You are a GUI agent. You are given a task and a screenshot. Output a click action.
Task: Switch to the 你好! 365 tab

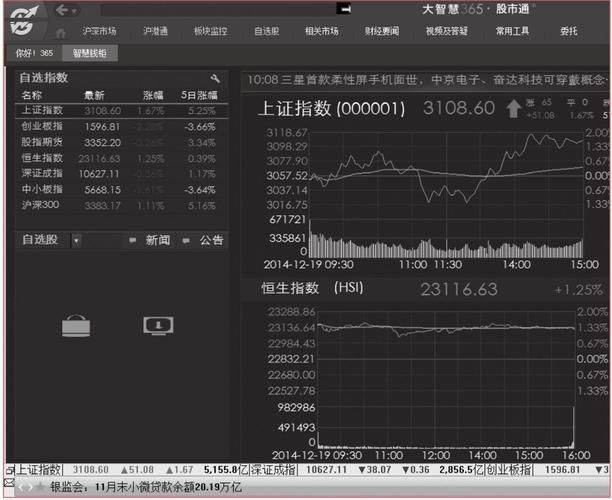[34, 53]
